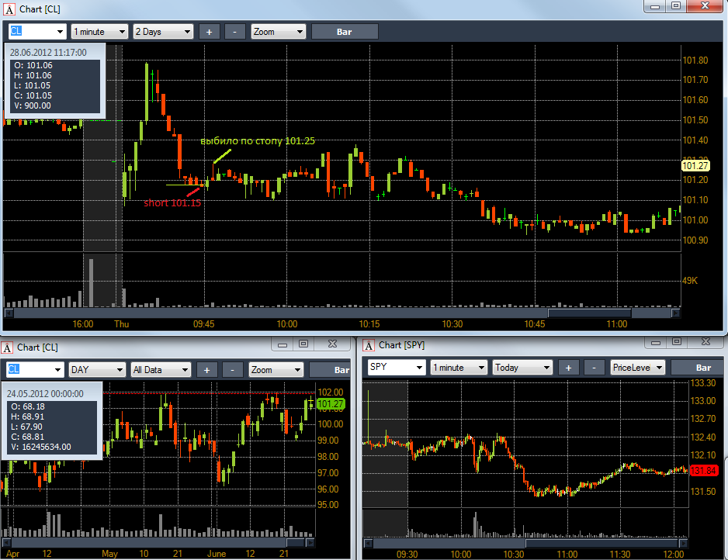Image resolution: width=728 pixels, height=560 pixels.
Task: Click the 24.05.2012 00:00:00 tooltip header
Action: [x=45, y=393]
